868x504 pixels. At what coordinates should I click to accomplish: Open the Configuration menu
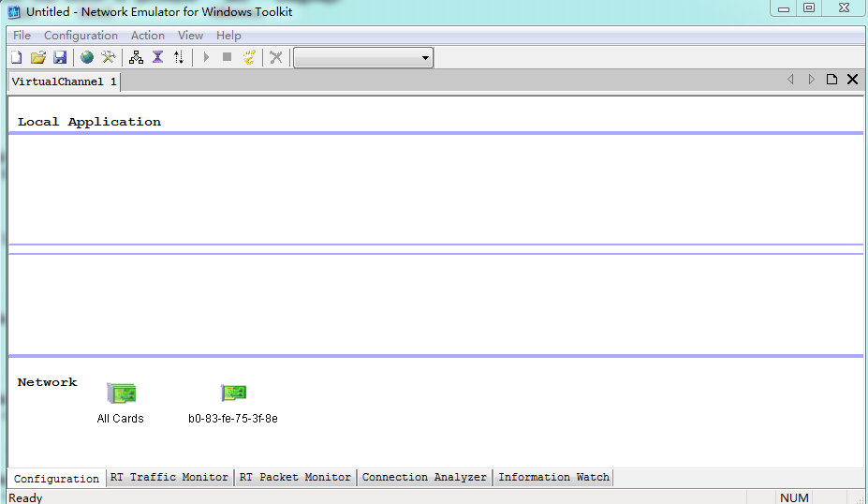(81, 36)
